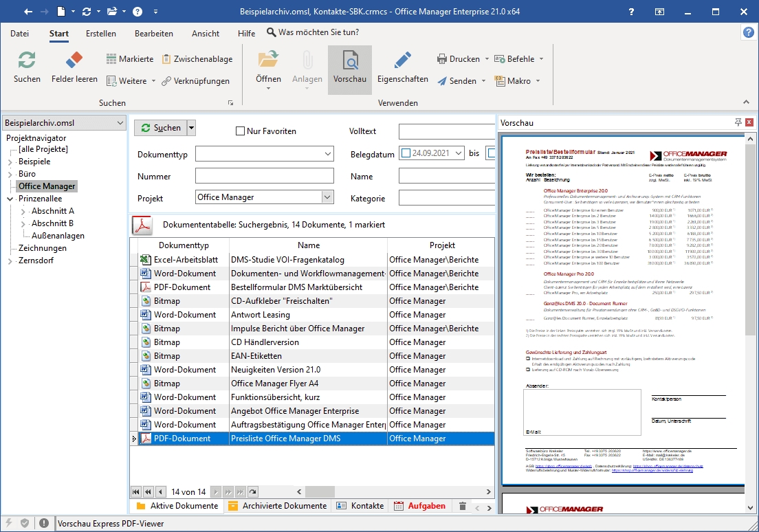
Task: Switch to the Archivierte Dokumente tab
Action: tap(284, 506)
